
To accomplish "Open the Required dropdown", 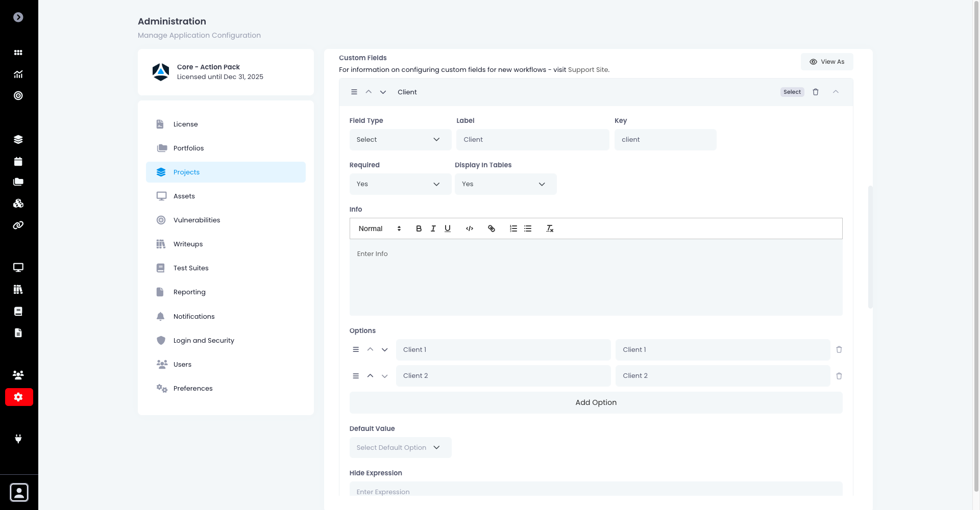I will pos(400,184).
